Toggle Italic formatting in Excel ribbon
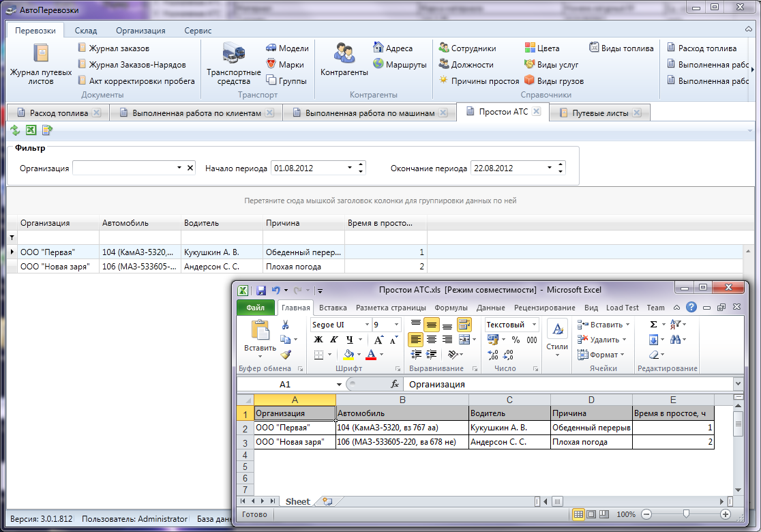Image resolution: width=761 pixels, height=532 pixels. (333, 340)
